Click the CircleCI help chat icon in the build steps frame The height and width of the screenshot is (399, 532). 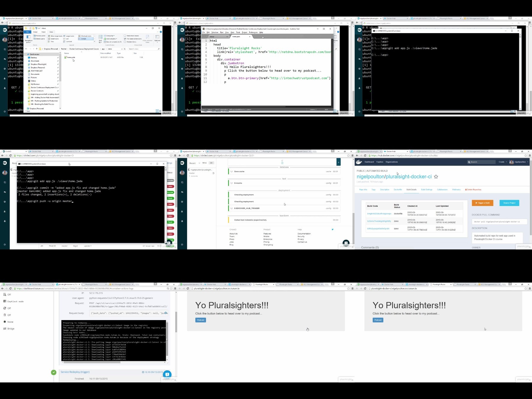pyautogui.click(x=346, y=243)
